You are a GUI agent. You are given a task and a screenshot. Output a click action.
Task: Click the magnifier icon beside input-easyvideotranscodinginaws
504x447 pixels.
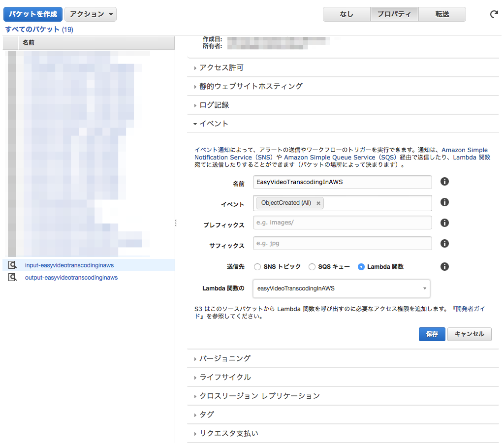point(11,264)
